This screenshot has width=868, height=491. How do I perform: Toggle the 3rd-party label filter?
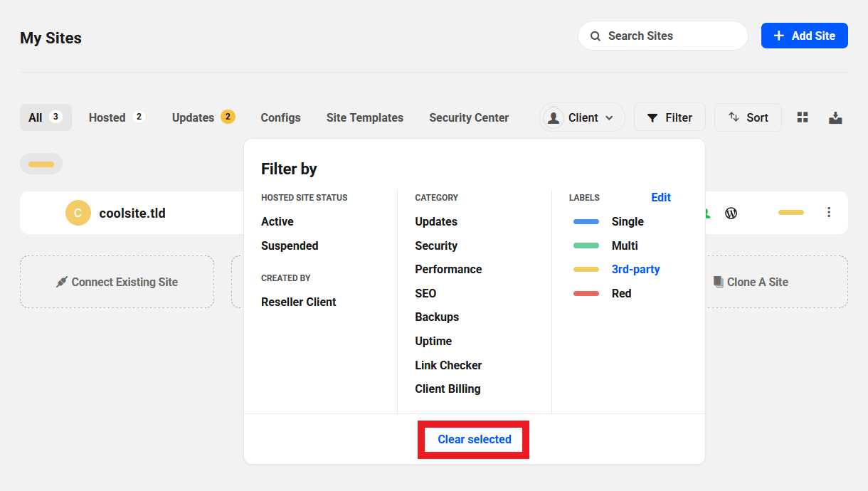[635, 269]
